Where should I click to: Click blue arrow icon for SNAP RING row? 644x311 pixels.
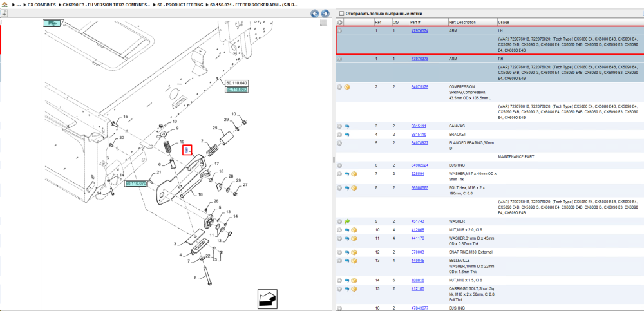pyautogui.click(x=347, y=252)
